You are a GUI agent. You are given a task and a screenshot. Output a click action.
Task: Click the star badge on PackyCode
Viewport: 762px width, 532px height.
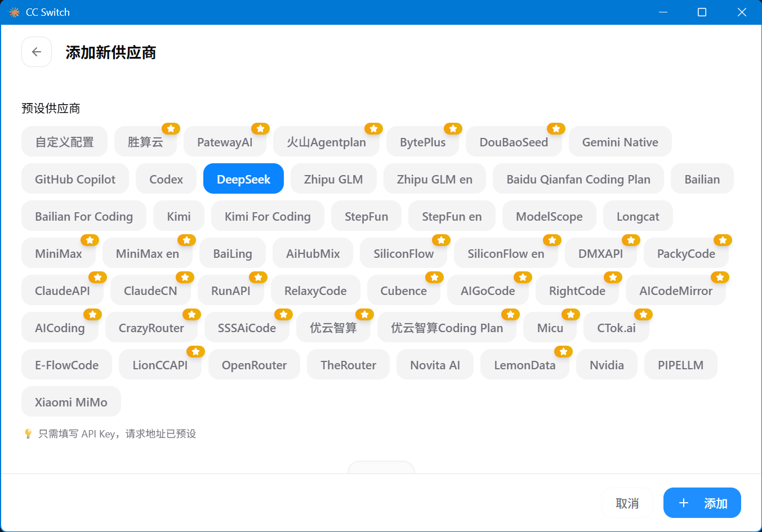[x=723, y=240]
